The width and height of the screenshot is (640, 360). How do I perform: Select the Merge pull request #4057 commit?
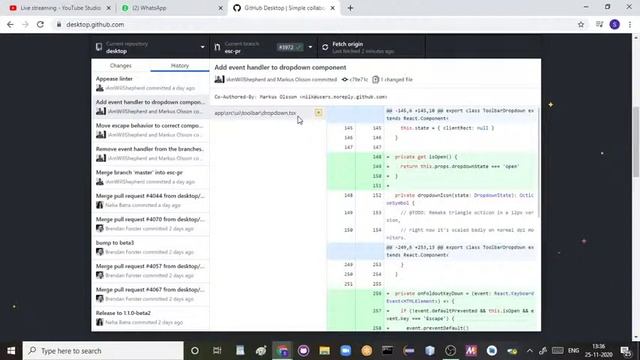click(x=151, y=271)
